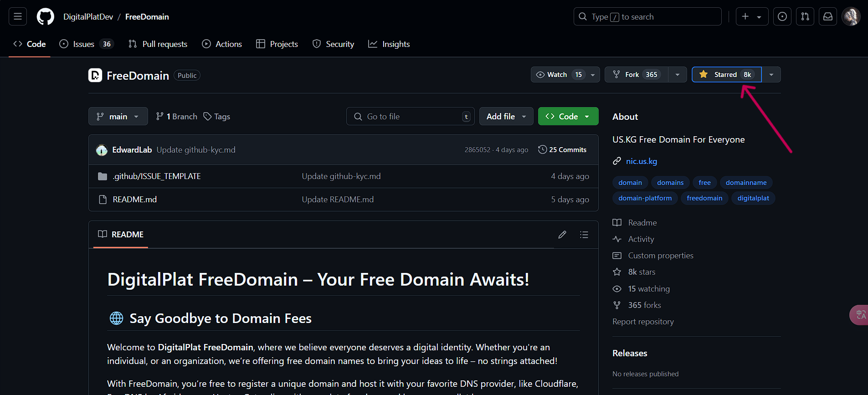Expand the Fork options dropdown arrow
The width and height of the screenshot is (868, 395).
coord(678,75)
